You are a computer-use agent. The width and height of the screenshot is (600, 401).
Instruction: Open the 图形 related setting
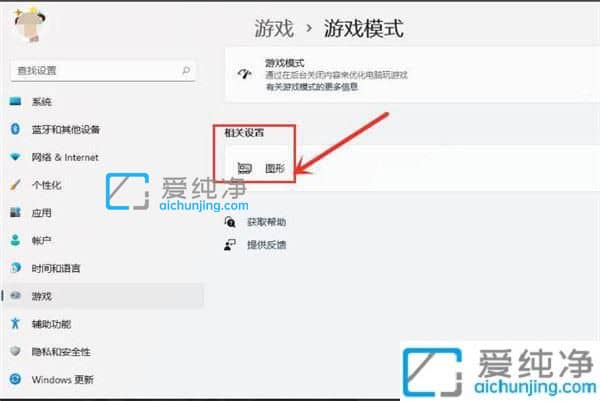click(x=412, y=168)
